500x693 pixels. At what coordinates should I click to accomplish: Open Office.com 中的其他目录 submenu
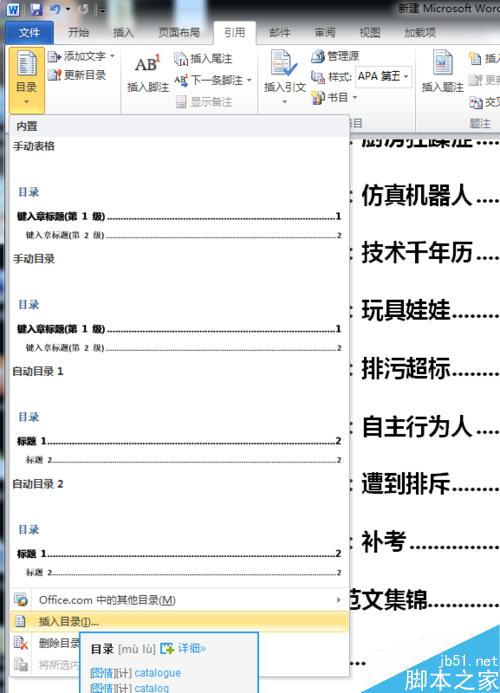(x=179, y=600)
